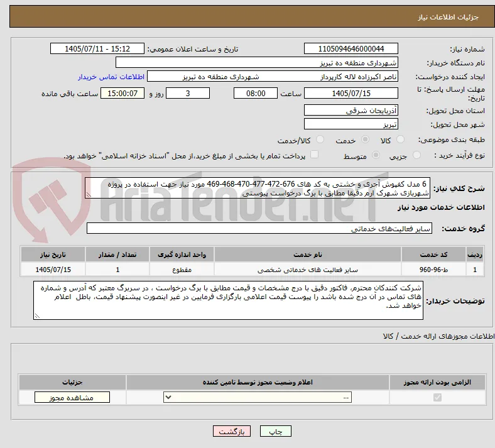Click the response deadline date 1405/07/15 field
495x448 pixels.
pyautogui.click(x=351, y=93)
